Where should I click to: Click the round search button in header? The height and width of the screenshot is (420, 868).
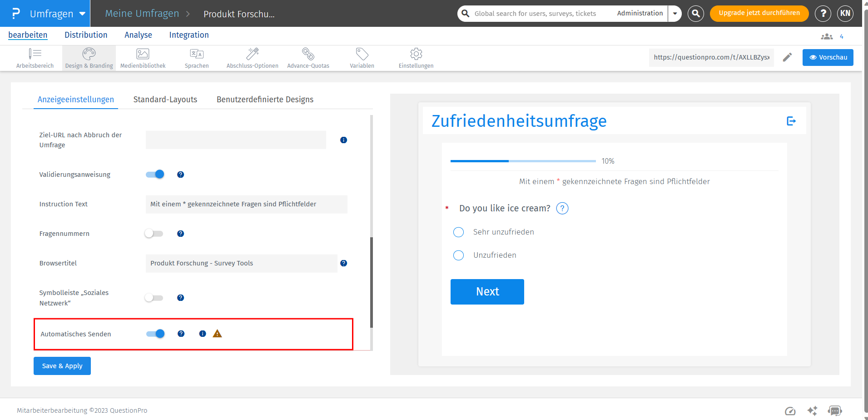coord(696,13)
